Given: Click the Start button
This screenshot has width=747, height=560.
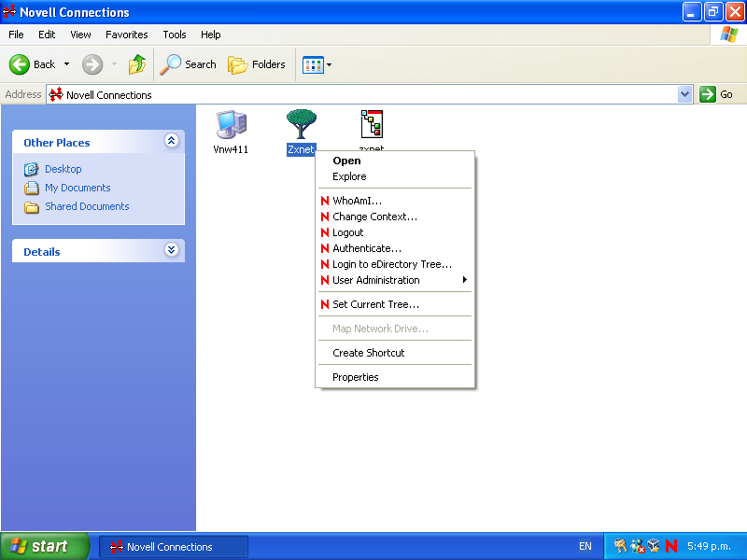Looking at the screenshot, I should 45,546.
